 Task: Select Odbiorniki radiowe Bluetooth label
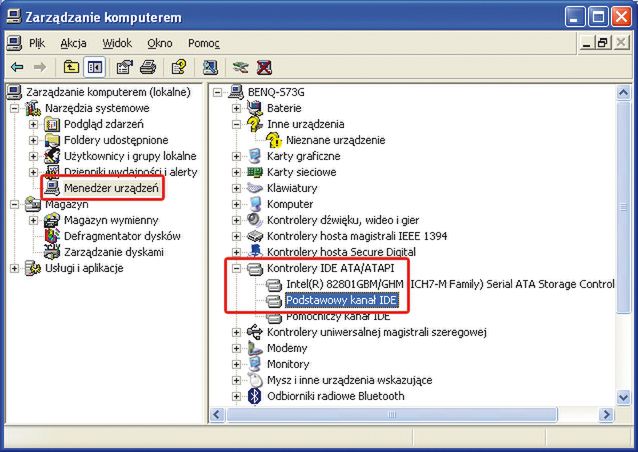336,396
